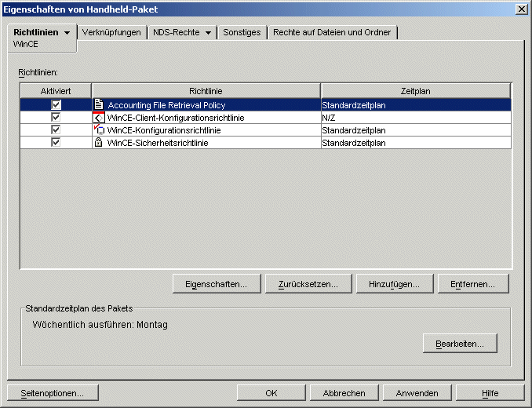Open the Seitenoptionen button
Screen dimensions: 532x408
coord(52,393)
